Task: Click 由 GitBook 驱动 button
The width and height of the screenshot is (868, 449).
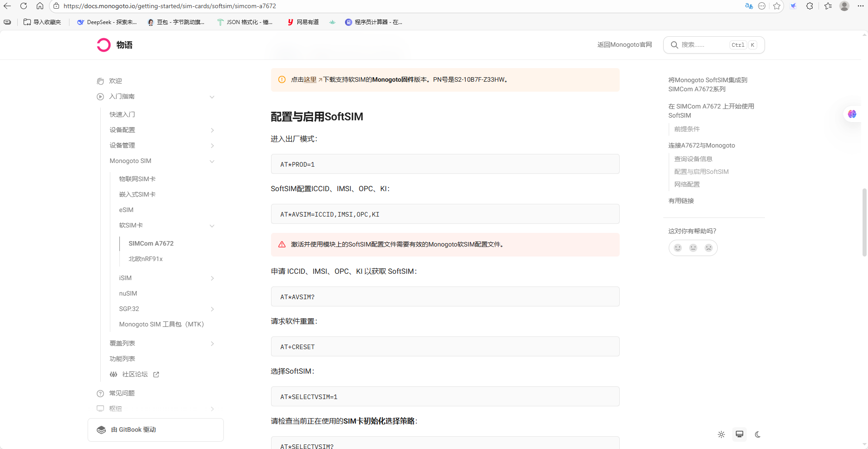Action: (156, 430)
